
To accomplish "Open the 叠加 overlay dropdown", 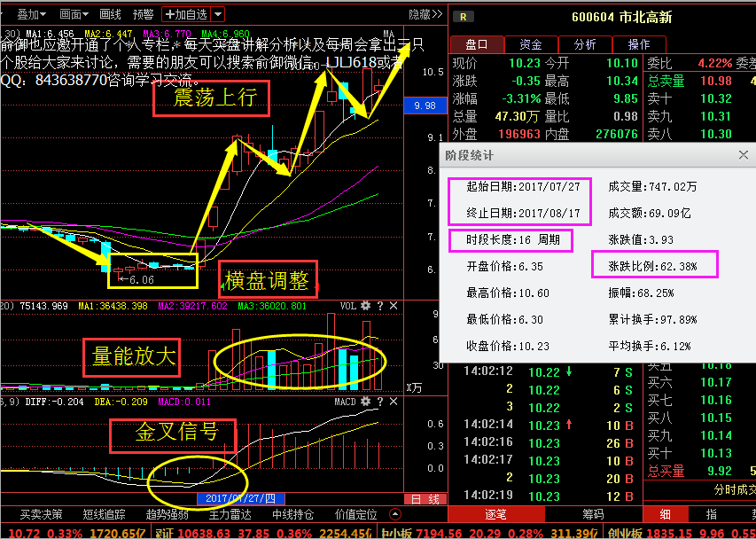I will click(32, 14).
